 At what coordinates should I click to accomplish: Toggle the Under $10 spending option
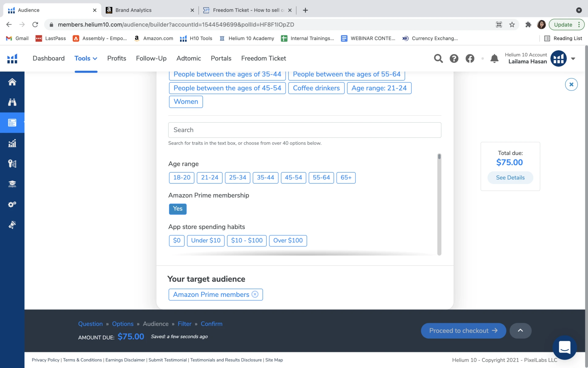tap(205, 240)
